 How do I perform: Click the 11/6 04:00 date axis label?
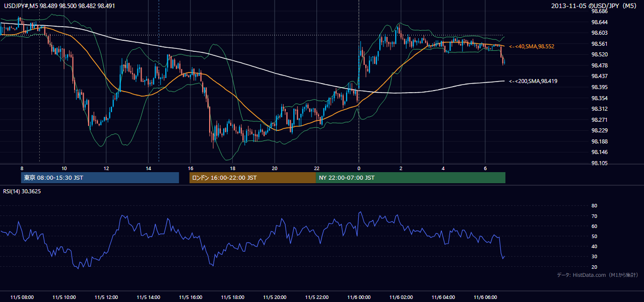pos(443,297)
